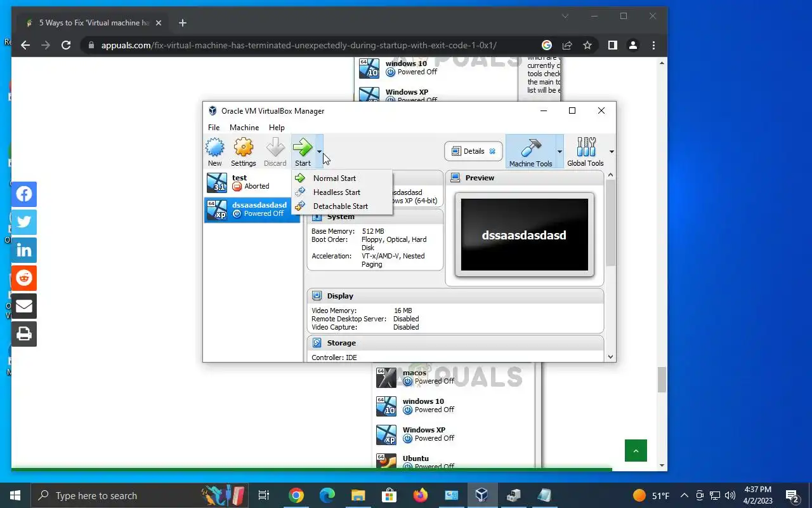The height and width of the screenshot is (508, 812).
Task: Switch to the '5 Ways to Fix' browser tab
Action: [93, 23]
